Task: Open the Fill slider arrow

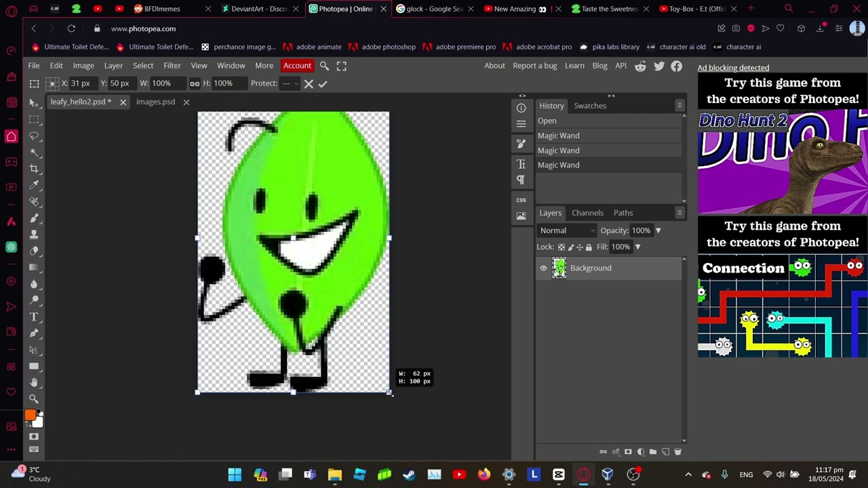Action: (637, 247)
